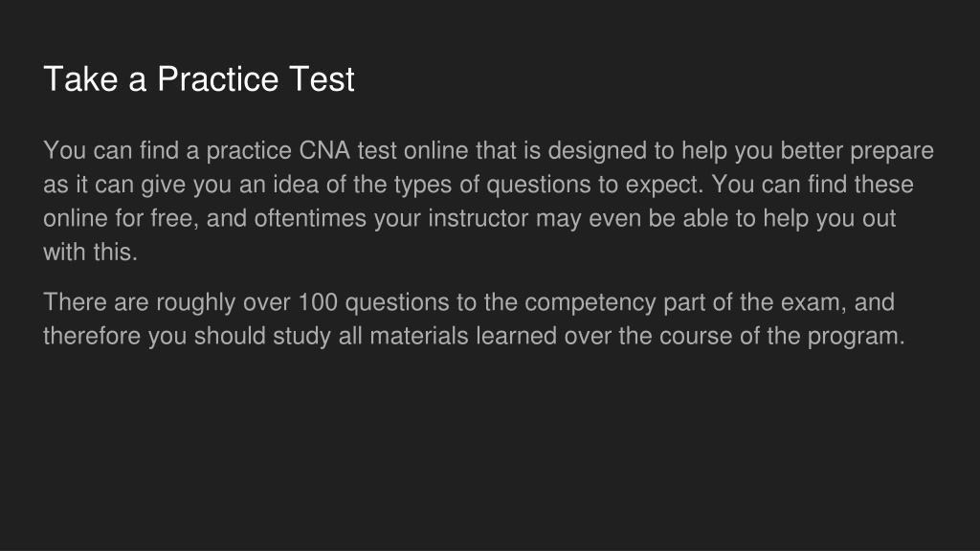Click the number "100" in the second paragraph
Viewport: 980px width, 551px height.
click(318, 302)
